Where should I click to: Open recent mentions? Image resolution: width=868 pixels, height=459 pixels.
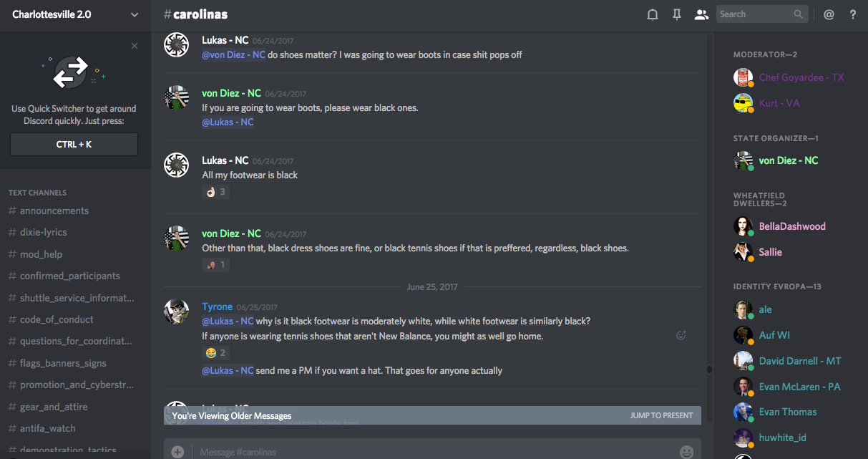(x=829, y=14)
